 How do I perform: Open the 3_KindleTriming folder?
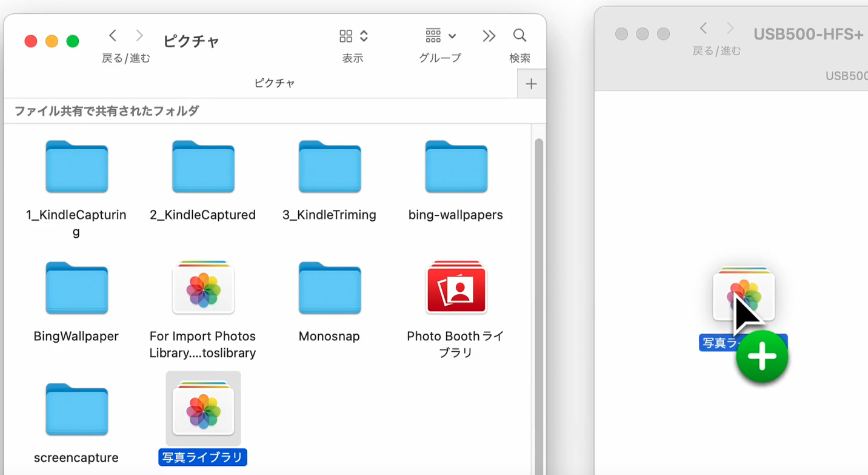pos(329,167)
